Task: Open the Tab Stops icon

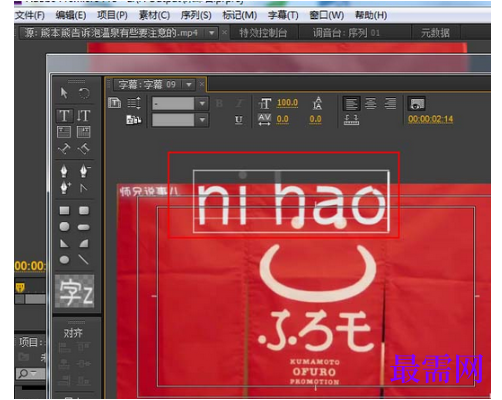Action: click(x=351, y=120)
